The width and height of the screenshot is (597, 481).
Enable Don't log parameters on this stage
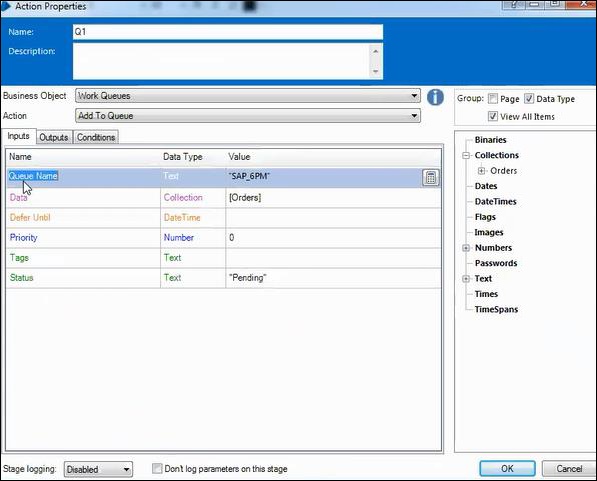157,468
